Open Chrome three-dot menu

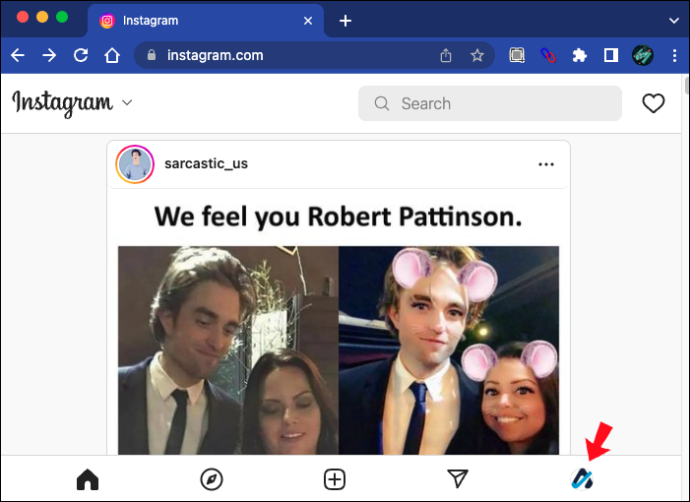click(x=674, y=55)
